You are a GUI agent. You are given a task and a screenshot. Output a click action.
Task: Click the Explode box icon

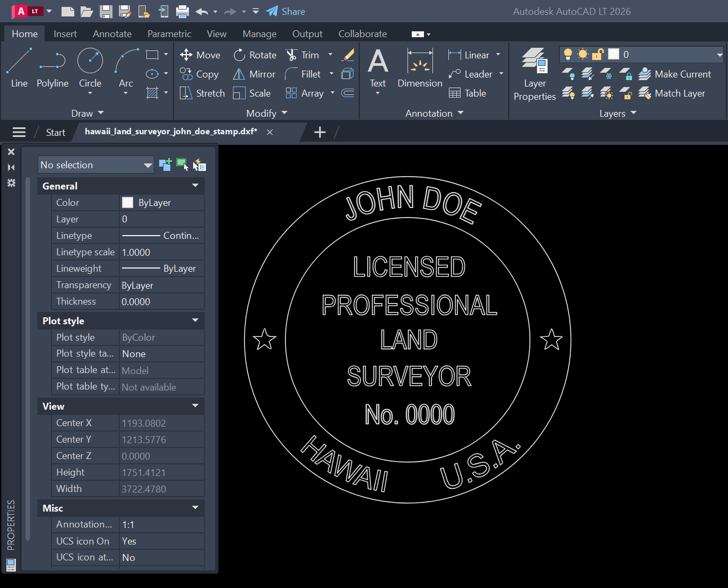pos(348,74)
